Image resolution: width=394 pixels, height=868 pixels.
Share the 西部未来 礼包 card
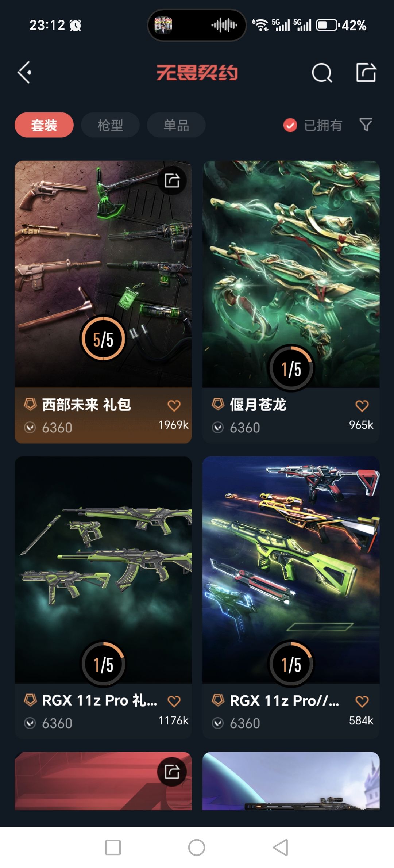click(x=172, y=180)
